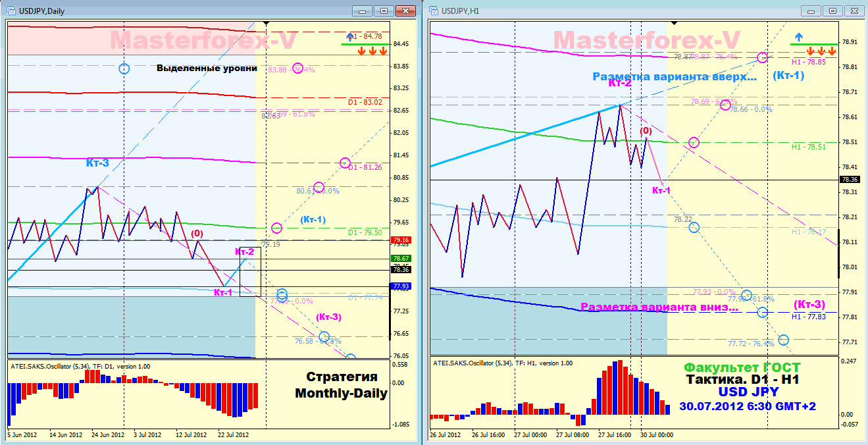The height and width of the screenshot is (445, 868).
Task: Select the 'D1 - 79.50' level label
Action: point(365,232)
